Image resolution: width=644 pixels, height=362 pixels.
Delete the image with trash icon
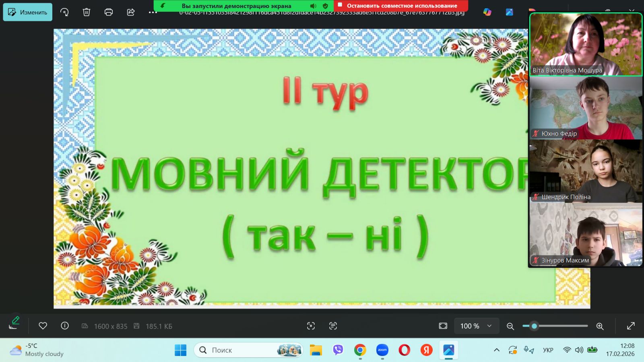(x=87, y=12)
